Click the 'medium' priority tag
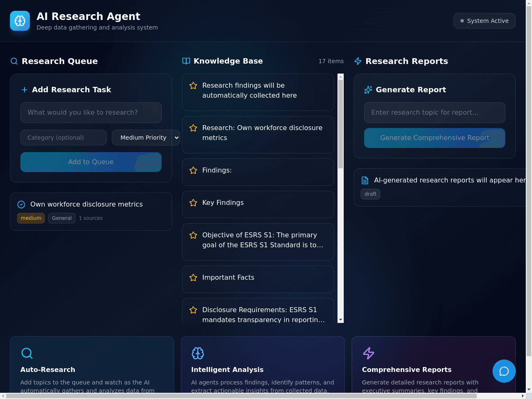Image resolution: width=532 pixels, height=399 pixels. (31, 218)
